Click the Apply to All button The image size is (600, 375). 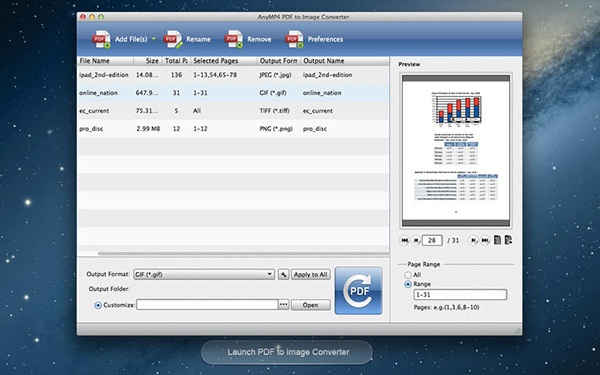(x=310, y=274)
